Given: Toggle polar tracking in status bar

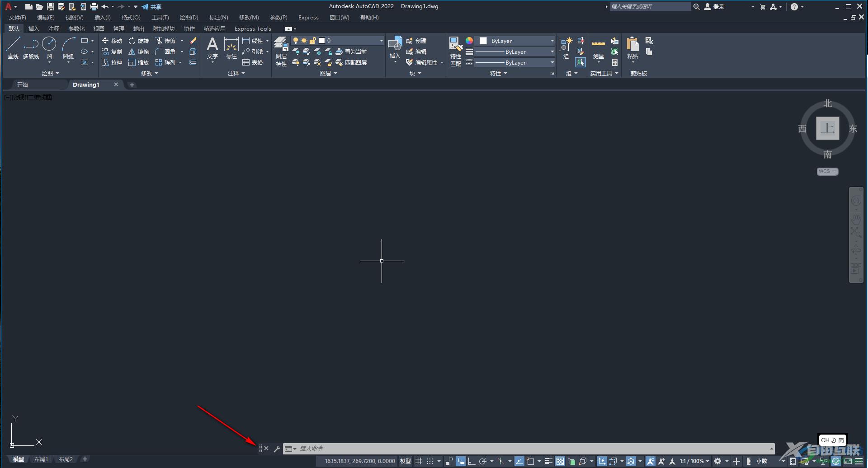Looking at the screenshot, I should [x=482, y=461].
